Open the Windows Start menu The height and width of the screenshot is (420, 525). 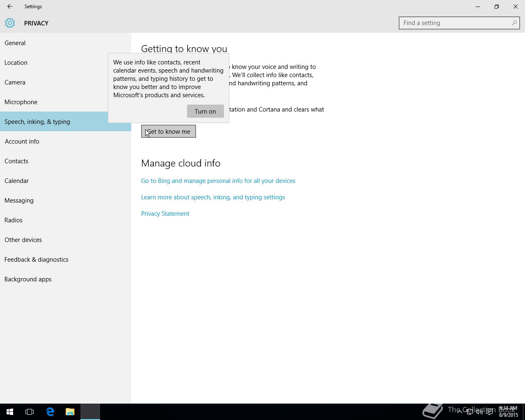(x=10, y=412)
